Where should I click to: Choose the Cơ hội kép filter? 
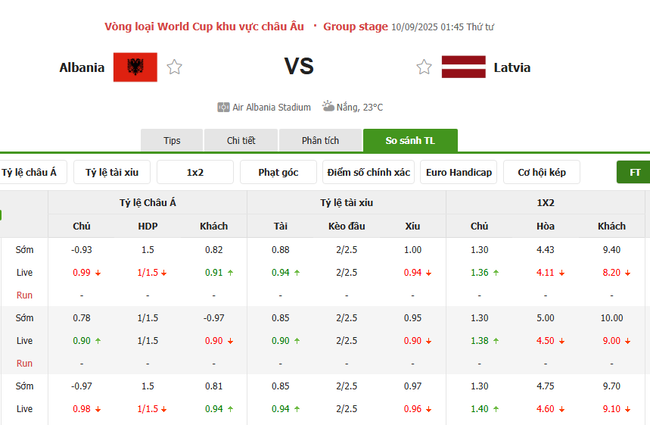click(x=541, y=172)
